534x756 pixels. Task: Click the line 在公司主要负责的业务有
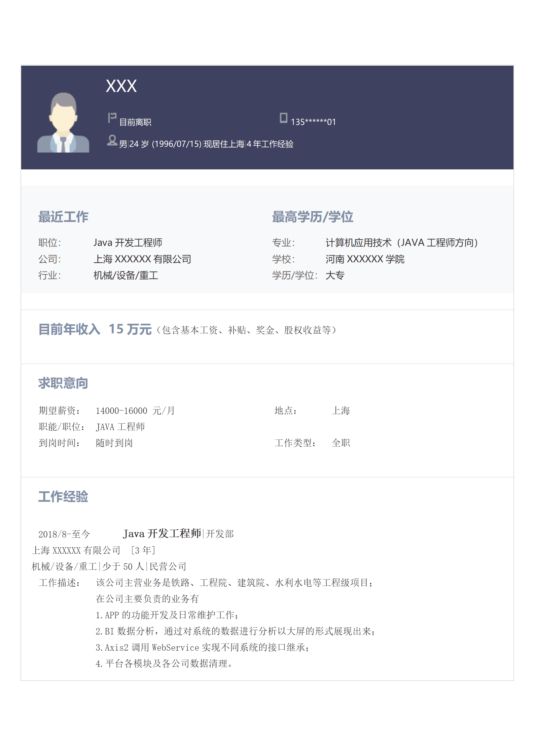point(147,599)
